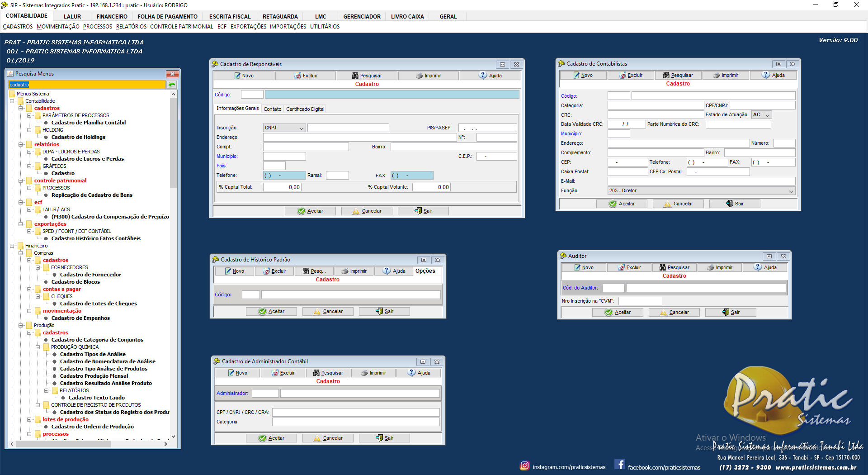Viewport: 868px width, 475px height.
Task: Open the RELATÓRIOS menu
Action: click(x=131, y=27)
